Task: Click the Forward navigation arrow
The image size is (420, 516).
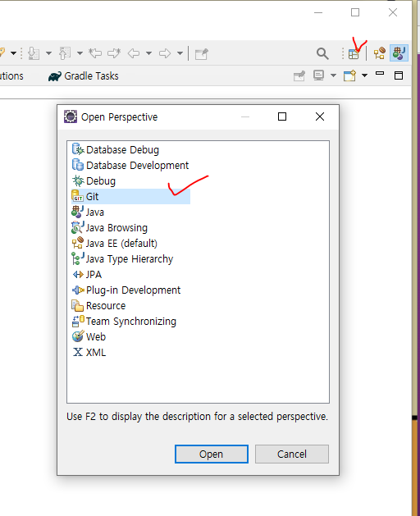Action: 165,53
